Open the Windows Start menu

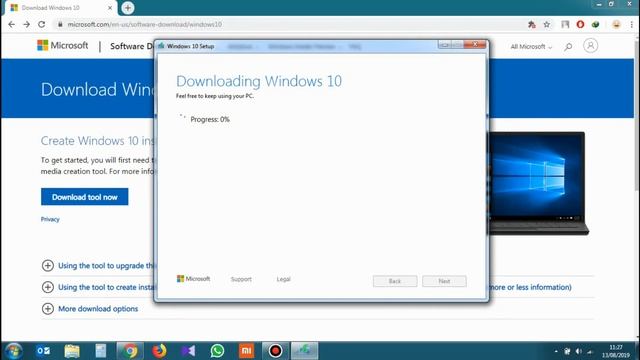click(x=13, y=351)
